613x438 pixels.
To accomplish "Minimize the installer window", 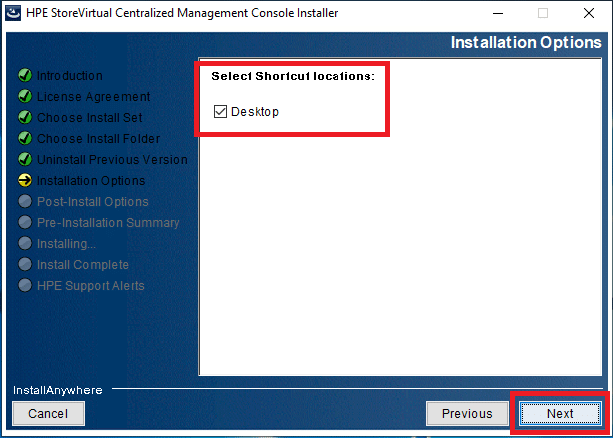I will (498, 13).
